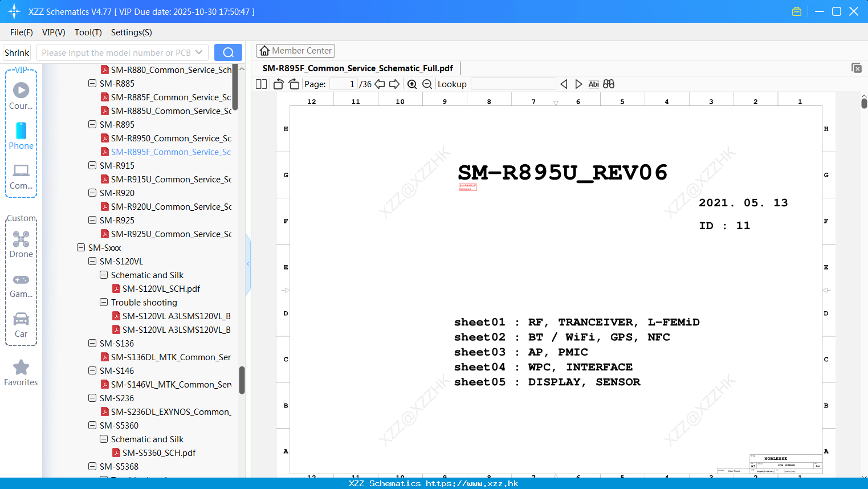Image resolution: width=868 pixels, height=489 pixels.
Task: Open VIP(V) menu
Action: coord(54,32)
